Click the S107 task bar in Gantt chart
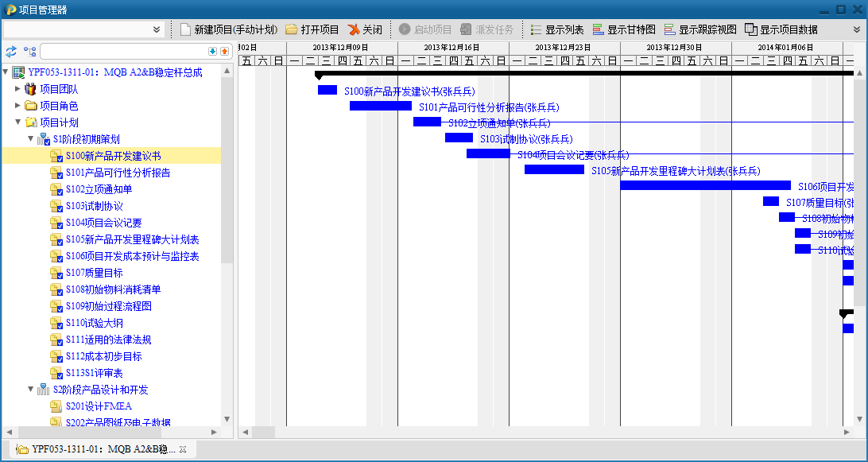868x462 pixels. click(x=770, y=201)
